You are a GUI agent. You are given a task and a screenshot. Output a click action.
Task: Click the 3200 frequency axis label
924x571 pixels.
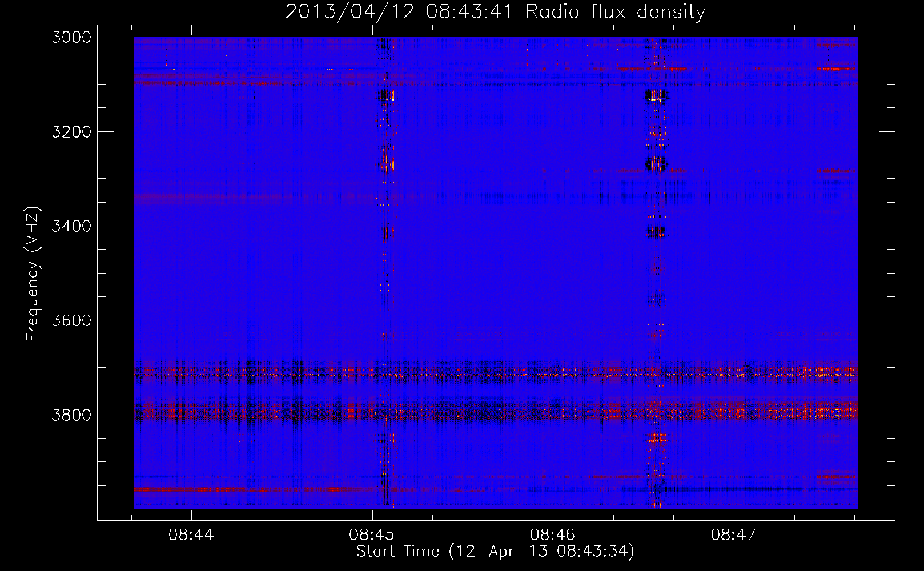pos(71,132)
